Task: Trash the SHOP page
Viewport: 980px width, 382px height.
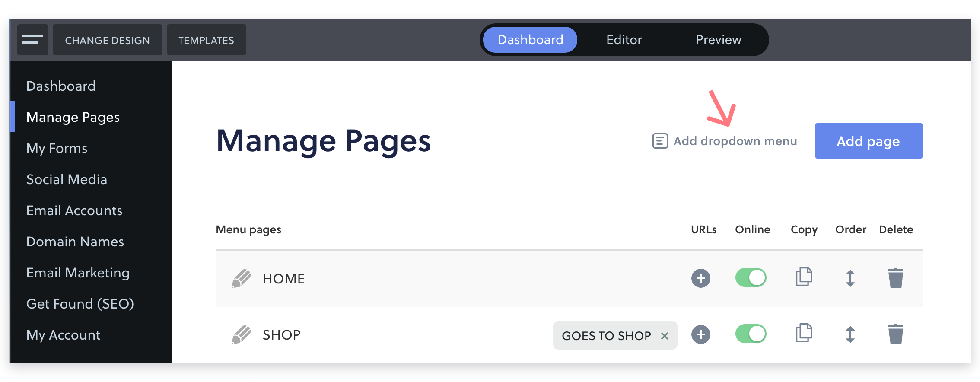Action: [896, 334]
